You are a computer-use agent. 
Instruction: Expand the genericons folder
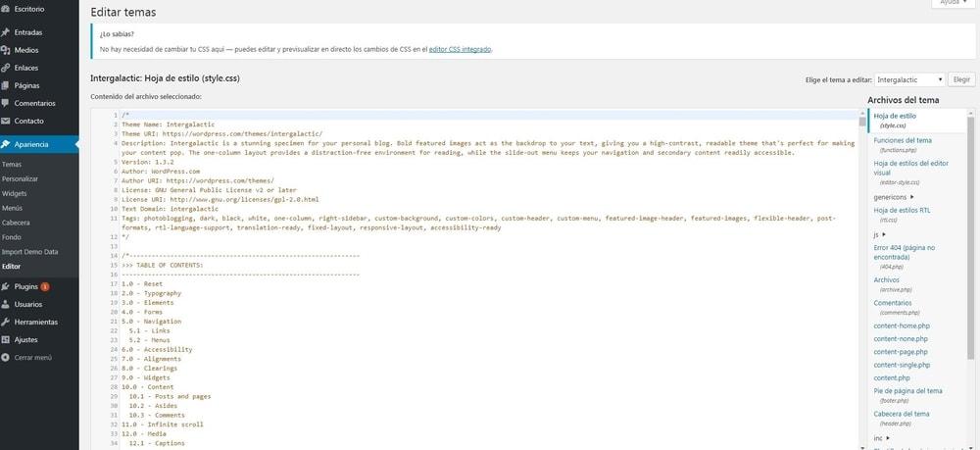pyautogui.click(x=894, y=197)
